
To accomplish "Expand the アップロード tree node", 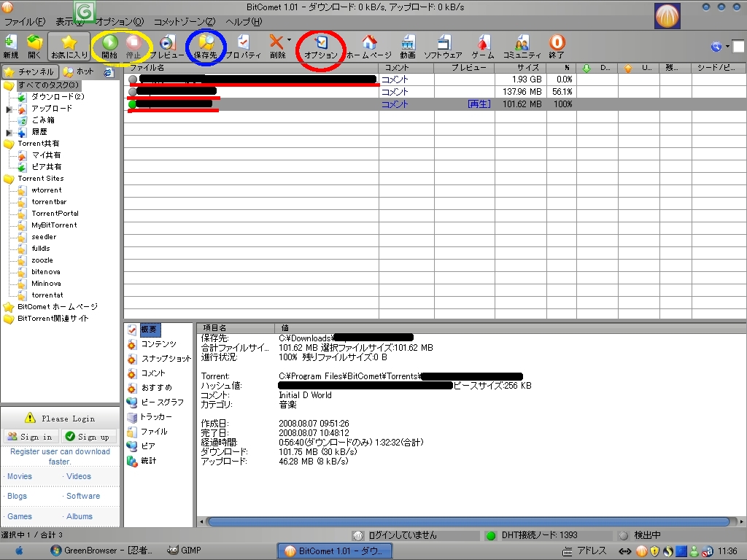I will click(8, 109).
